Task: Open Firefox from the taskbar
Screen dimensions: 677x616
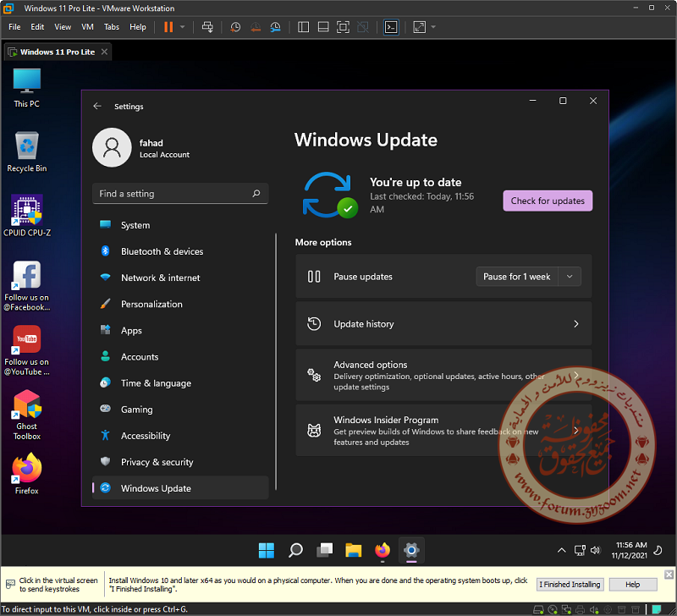Action: click(x=383, y=550)
